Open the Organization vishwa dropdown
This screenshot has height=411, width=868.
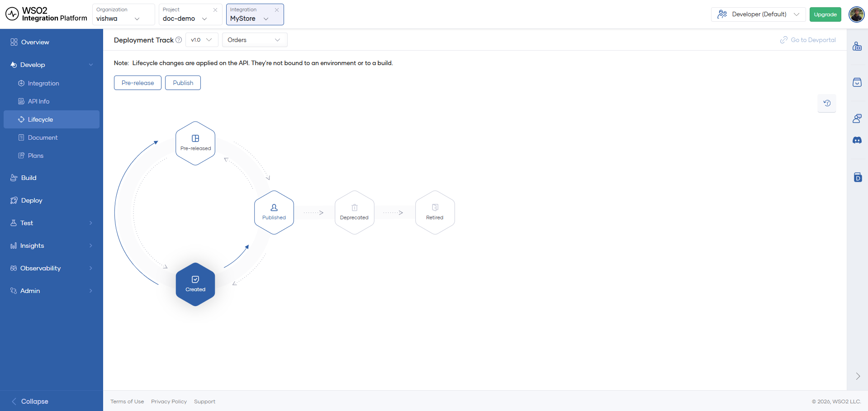click(x=123, y=14)
